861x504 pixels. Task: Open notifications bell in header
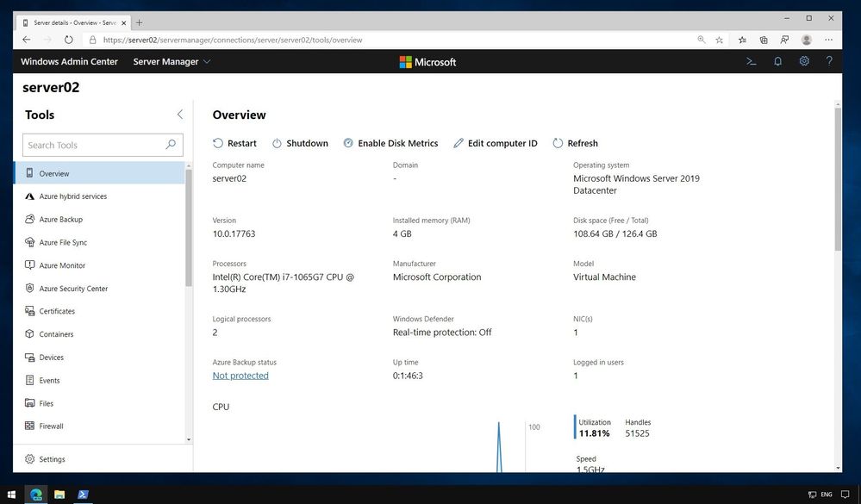[777, 61]
